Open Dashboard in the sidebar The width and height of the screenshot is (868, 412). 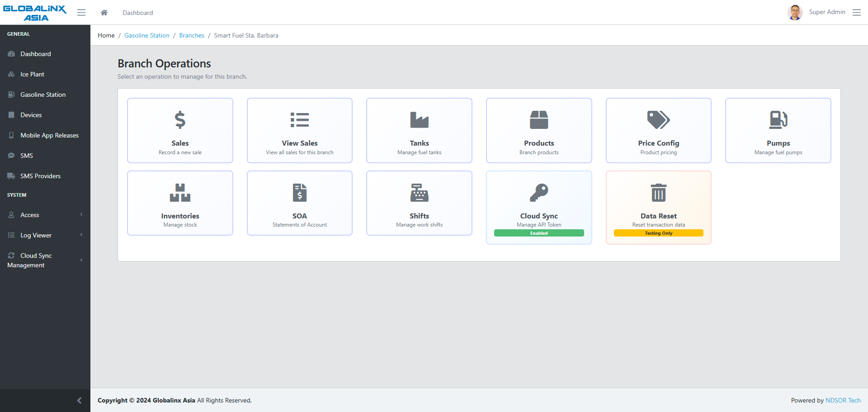[x=45, y=54]
